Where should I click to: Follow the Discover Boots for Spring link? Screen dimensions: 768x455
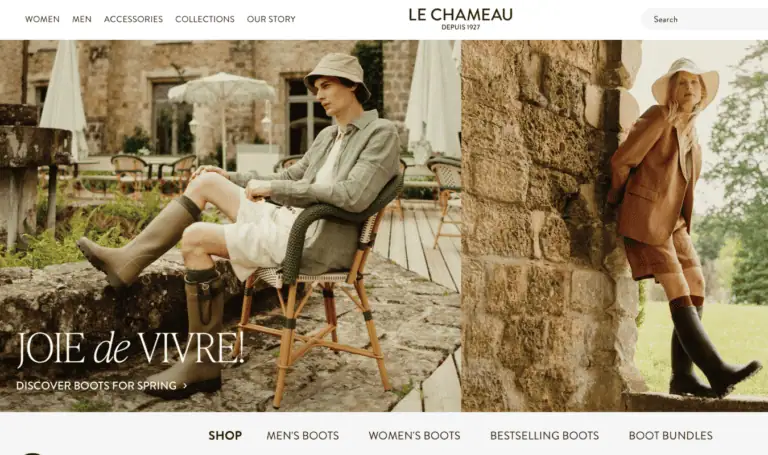96,385
